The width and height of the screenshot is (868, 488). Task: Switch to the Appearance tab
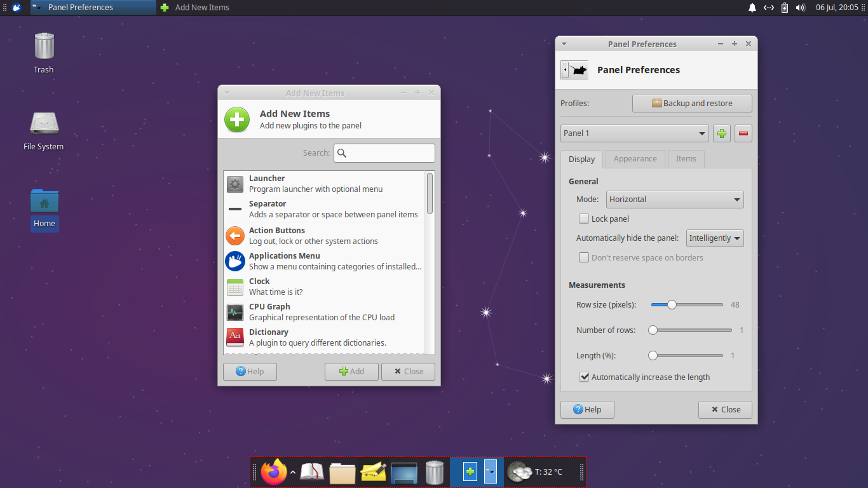tap(635, 159)
